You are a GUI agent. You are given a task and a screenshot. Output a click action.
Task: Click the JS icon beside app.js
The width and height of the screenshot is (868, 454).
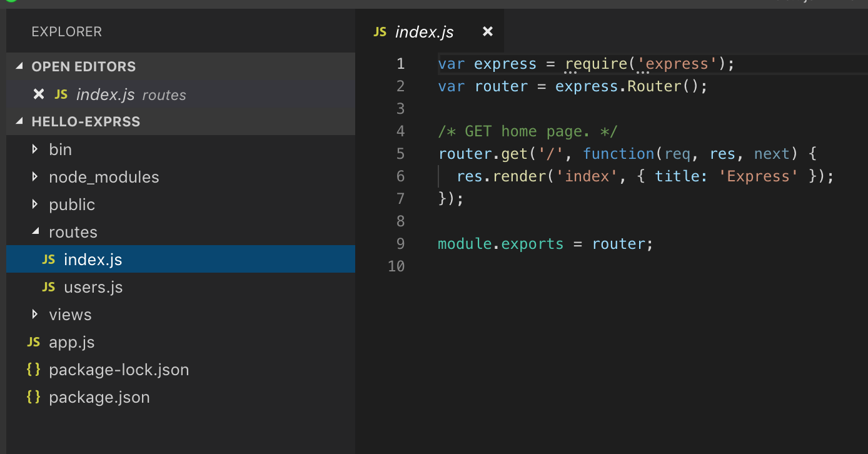pyautogui.click(x=34, y=342)
